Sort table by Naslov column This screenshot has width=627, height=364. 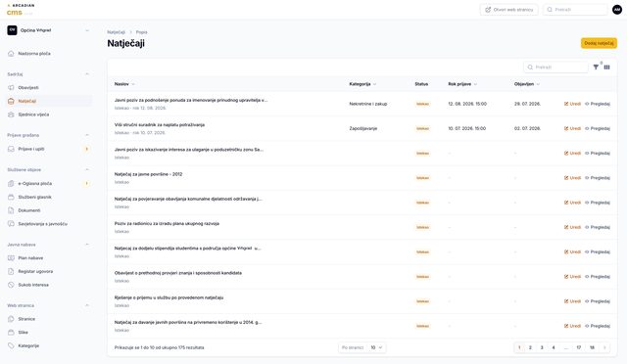[x=124, y=84]
